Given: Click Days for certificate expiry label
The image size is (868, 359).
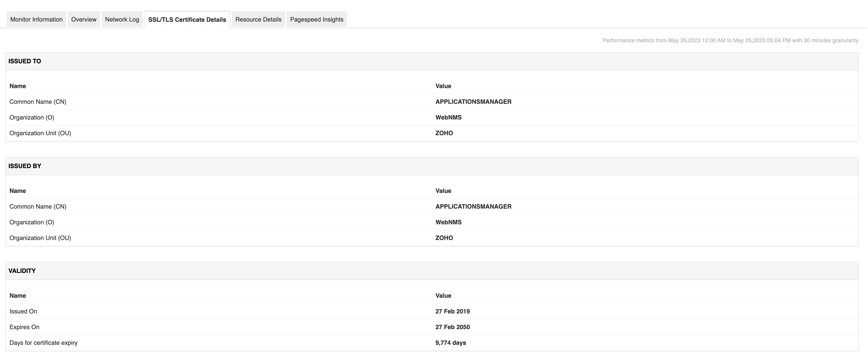Looking at the screenshot, I should tap(44, 343).
